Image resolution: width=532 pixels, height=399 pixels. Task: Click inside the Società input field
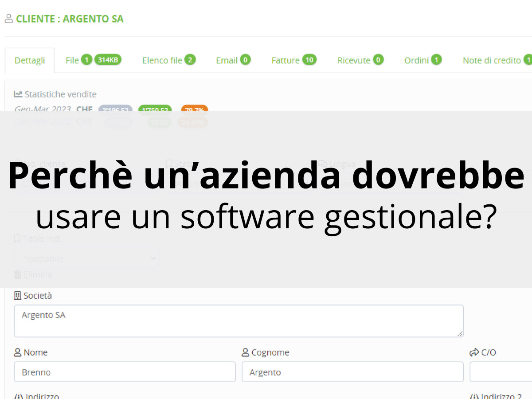pyautogui.click(x=239, y=320)
